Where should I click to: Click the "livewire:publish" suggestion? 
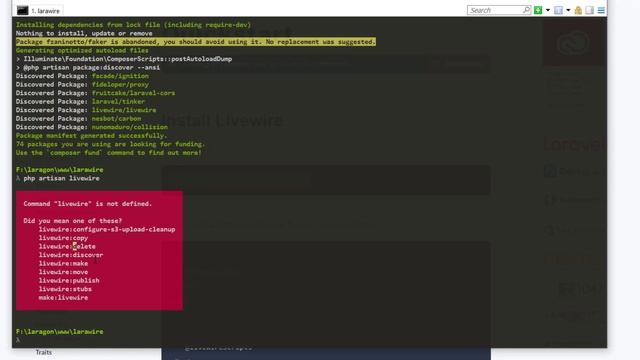(69, 281)
